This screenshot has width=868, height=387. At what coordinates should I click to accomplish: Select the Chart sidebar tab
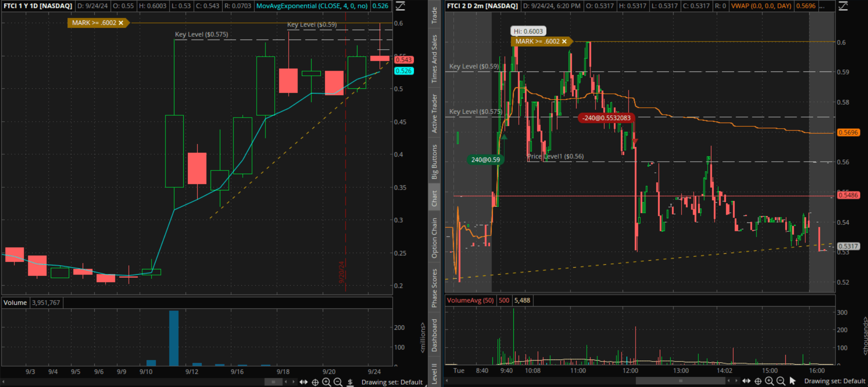click(434, 198)
